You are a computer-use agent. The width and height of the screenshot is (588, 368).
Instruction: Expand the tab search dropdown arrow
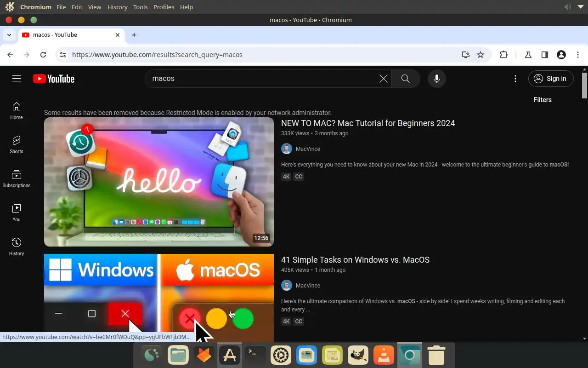click(x=9, y=35)
